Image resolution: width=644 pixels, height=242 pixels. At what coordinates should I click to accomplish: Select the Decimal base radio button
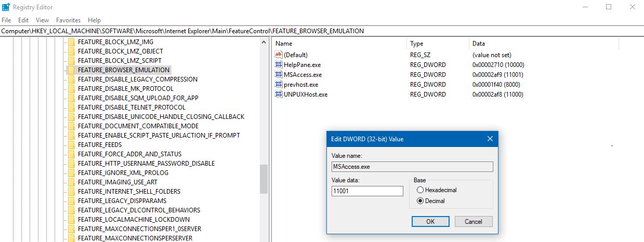tap(420, 201)
